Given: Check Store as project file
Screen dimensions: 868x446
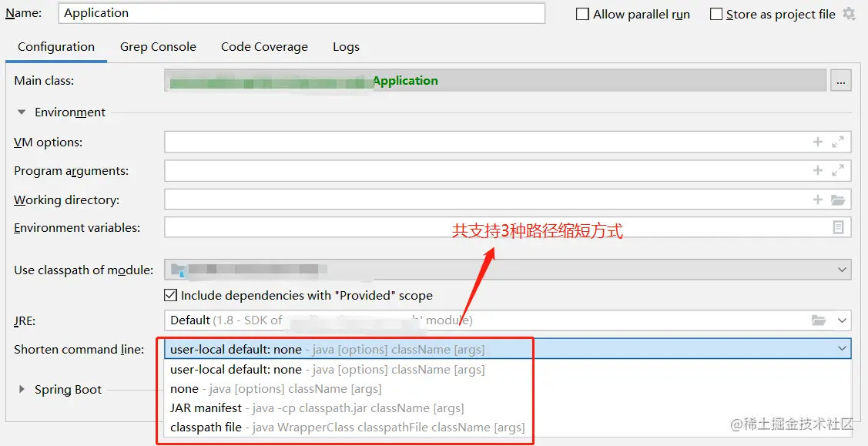Looking at the screenshot, I should [x=716, y=14].
